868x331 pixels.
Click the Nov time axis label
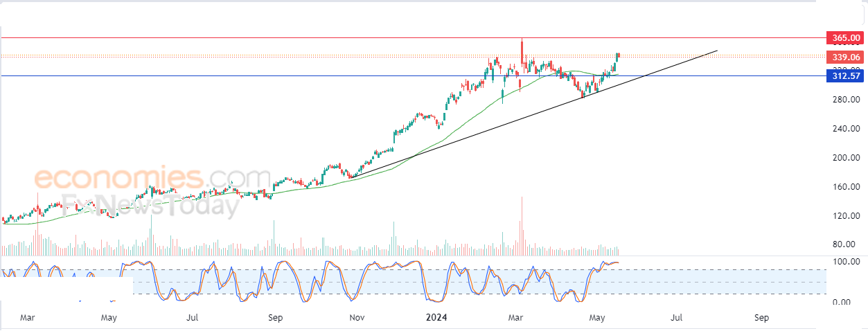click(357, 318)
